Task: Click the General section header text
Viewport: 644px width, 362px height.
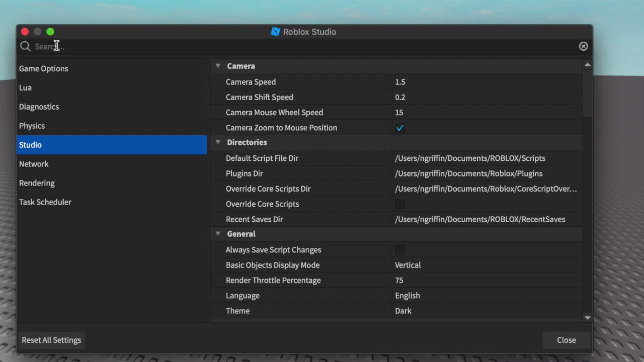Action: tap(241, 234)
